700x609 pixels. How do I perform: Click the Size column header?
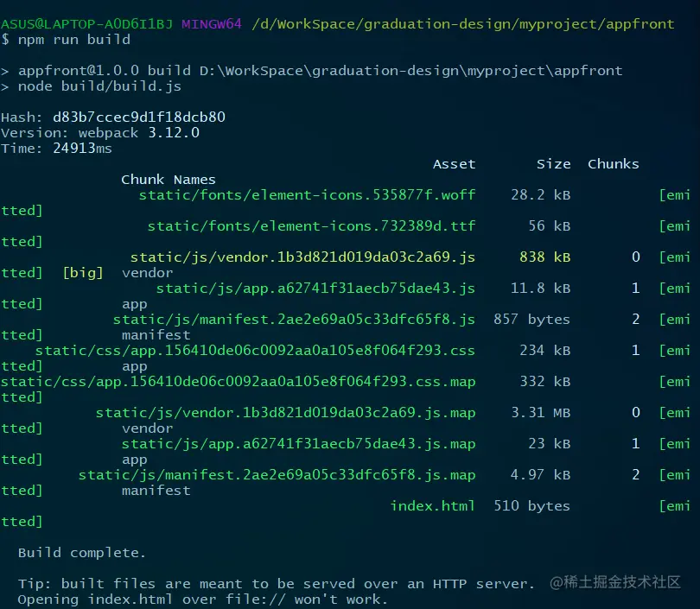click(554, 164)
